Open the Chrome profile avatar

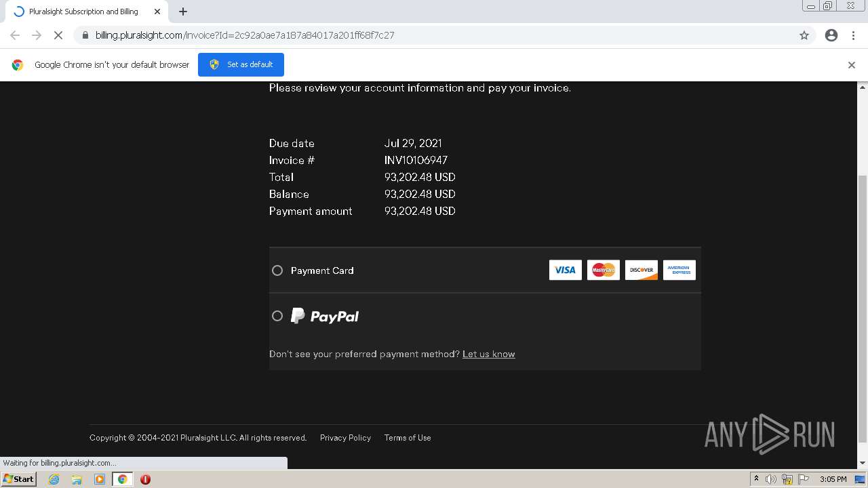[x=831, y=35]
